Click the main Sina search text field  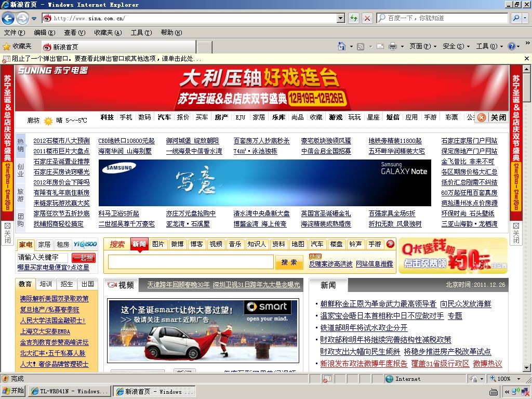tap(191, 262)
